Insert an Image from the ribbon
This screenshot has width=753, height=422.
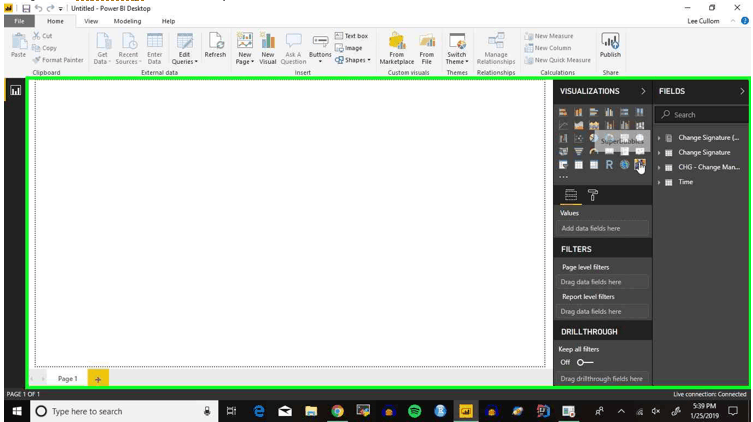[x=349, y=48]
